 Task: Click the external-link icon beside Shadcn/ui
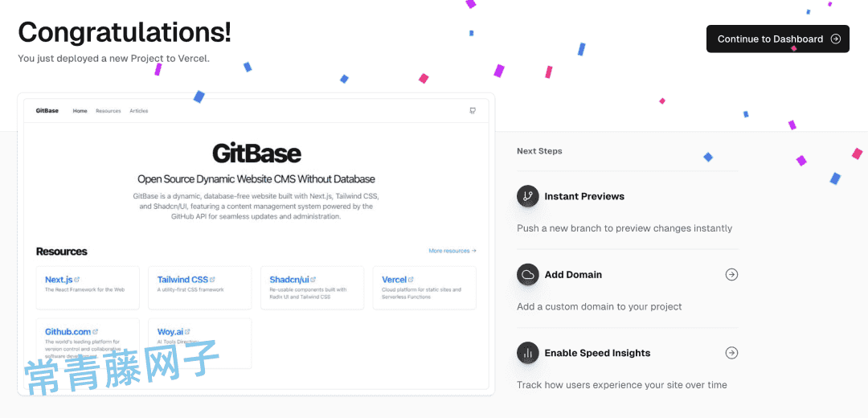313,280
